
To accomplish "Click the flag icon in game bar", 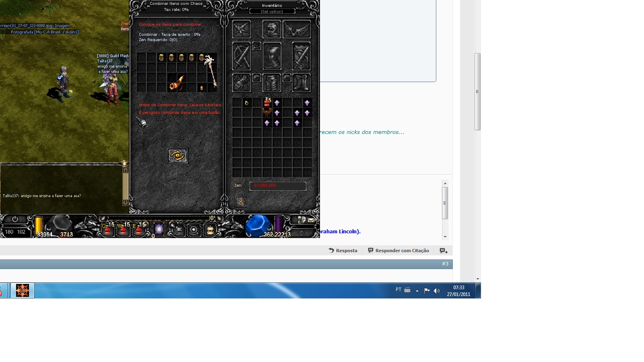I will (x=179, y=230).
